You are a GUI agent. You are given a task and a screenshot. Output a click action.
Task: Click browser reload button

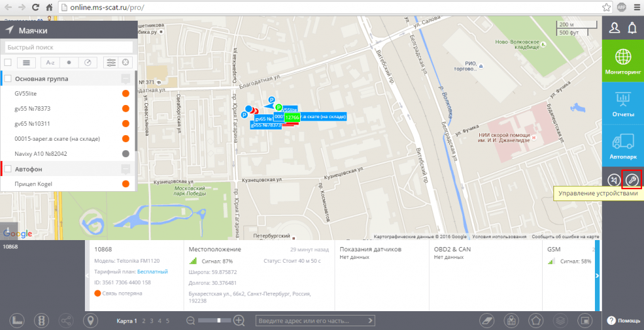(35, 8)
